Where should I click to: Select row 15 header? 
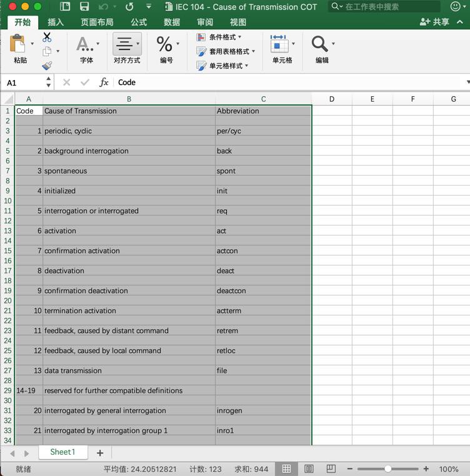(x=7, y=250)
